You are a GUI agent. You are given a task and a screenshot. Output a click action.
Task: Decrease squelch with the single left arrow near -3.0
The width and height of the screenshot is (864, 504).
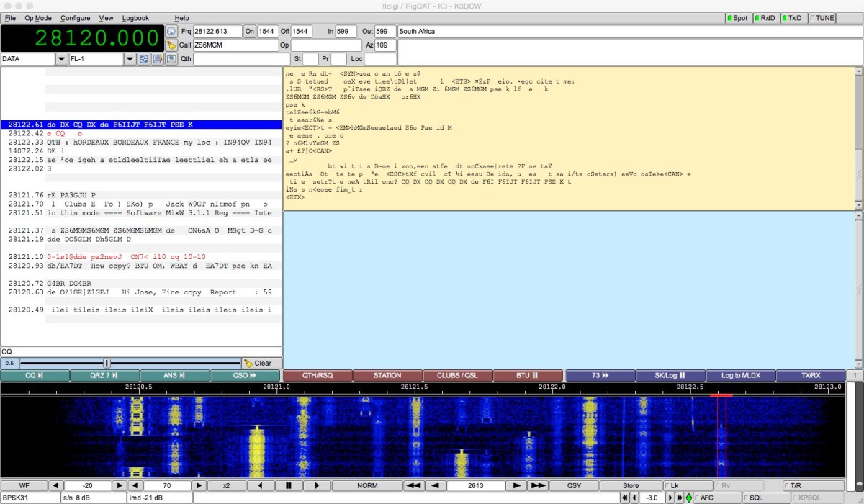[634, 498]
